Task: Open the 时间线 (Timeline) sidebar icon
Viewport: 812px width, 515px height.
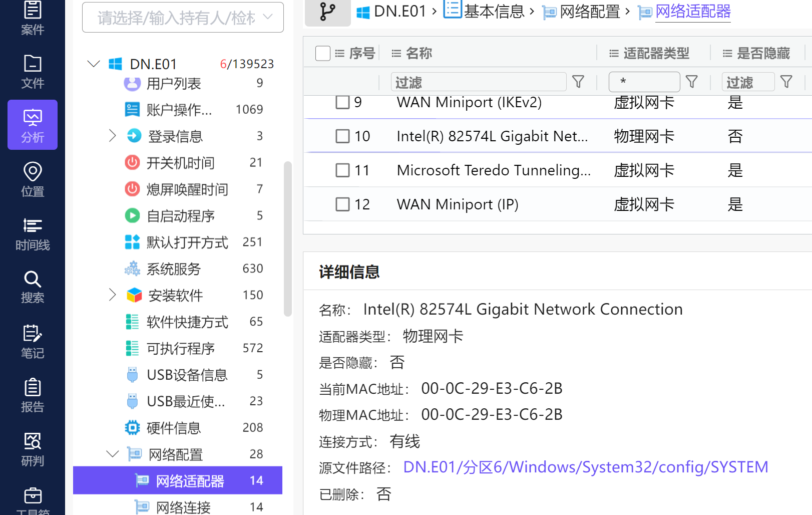Action: click(x=33, y=233)
